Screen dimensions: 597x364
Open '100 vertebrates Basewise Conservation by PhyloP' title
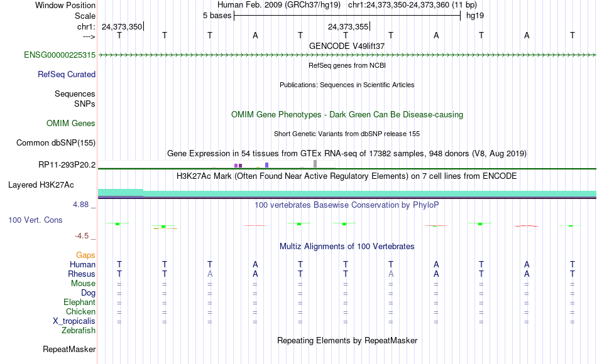tap(347, 205)
